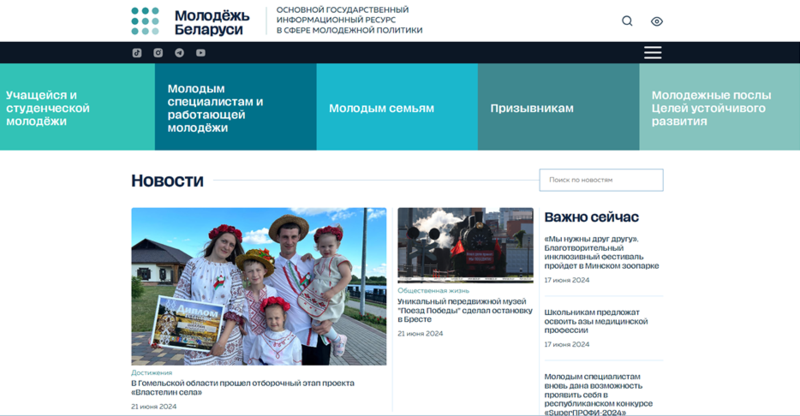This screenshot has height=416, width=800.
Task: Click date 21 июня 2024 under Брест article
Action: point(420,333)
